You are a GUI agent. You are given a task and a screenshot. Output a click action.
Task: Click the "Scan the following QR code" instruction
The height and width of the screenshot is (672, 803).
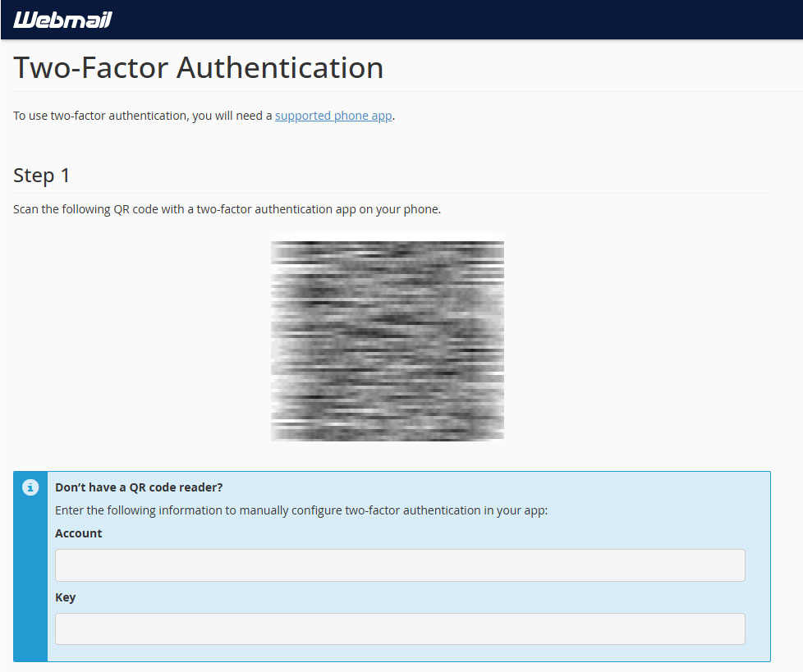point(227,209)
